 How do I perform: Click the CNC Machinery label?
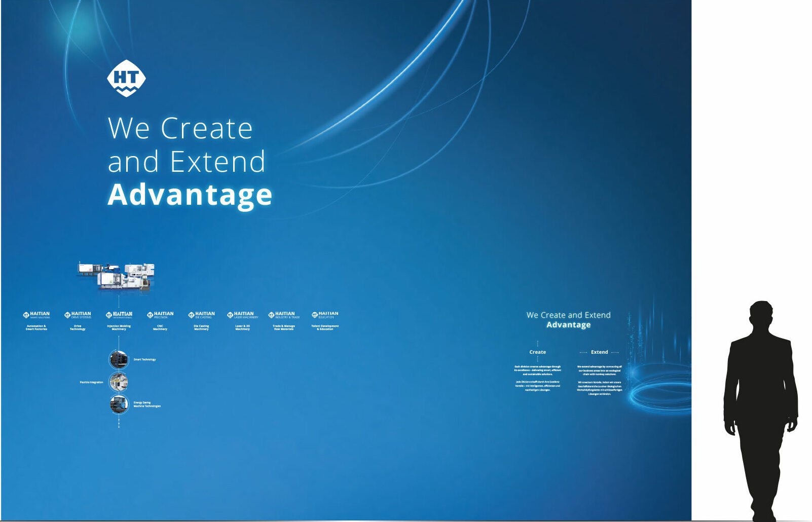[160, 327]
